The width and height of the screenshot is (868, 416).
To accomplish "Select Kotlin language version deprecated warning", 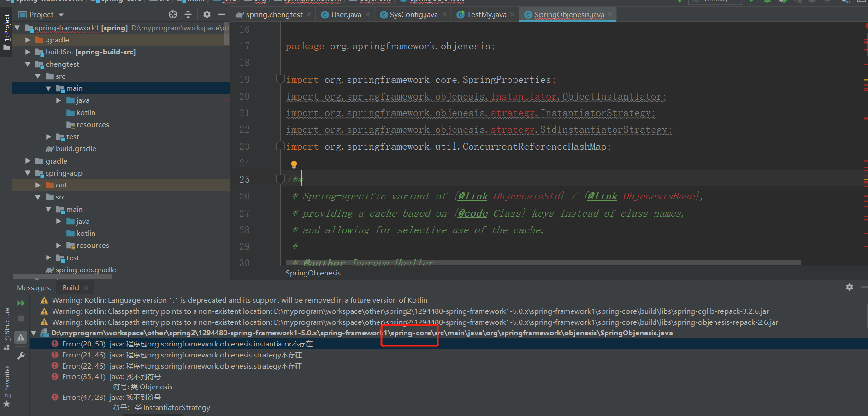I will [x=240, y=300].
